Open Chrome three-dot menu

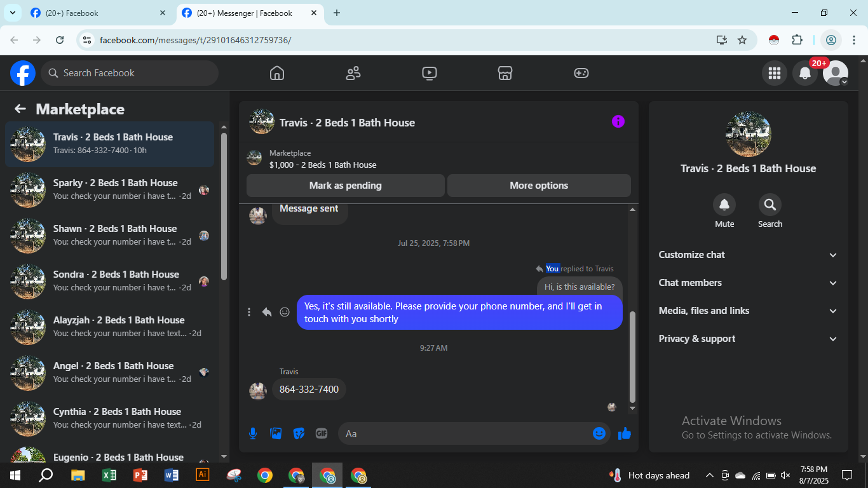click(x=854, y=40)
